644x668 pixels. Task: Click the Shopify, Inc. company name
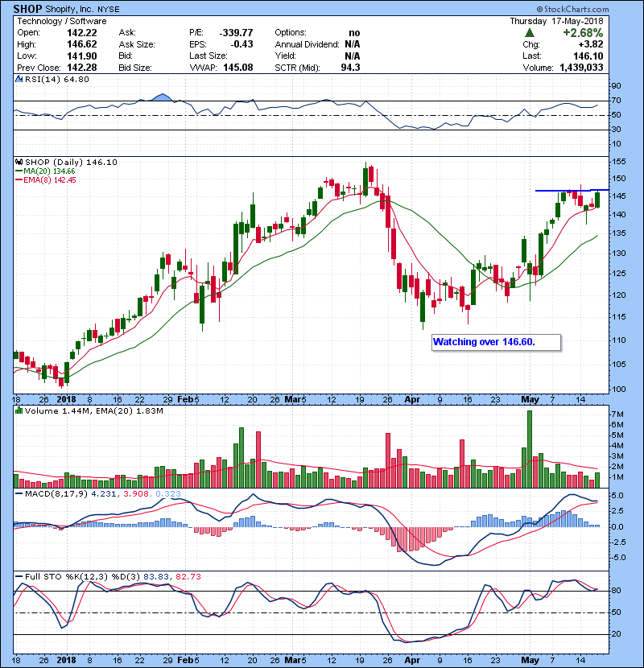(70, 10)
